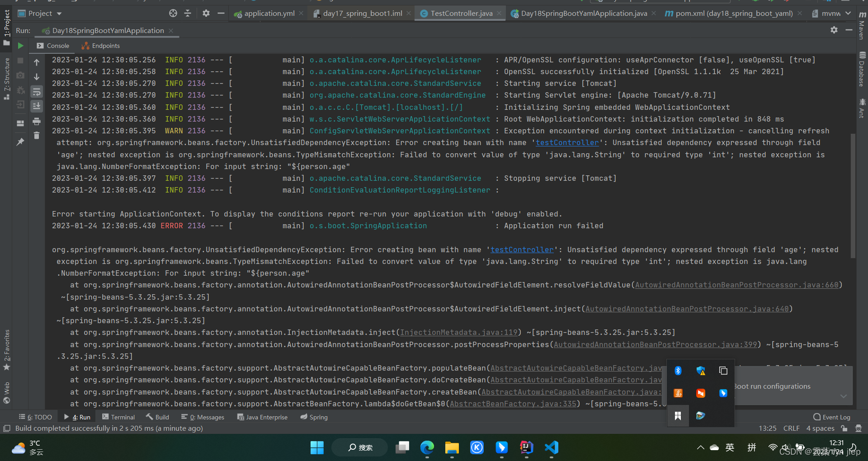The height and width of the screenshot is (461, 868).
Task: Open File Explorer from taskbar
Action: tap(452, 447)
